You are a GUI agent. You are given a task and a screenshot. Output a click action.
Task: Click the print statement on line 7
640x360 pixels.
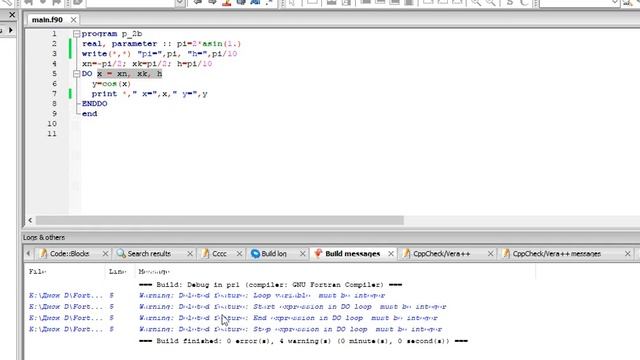(x=149, y=94)
